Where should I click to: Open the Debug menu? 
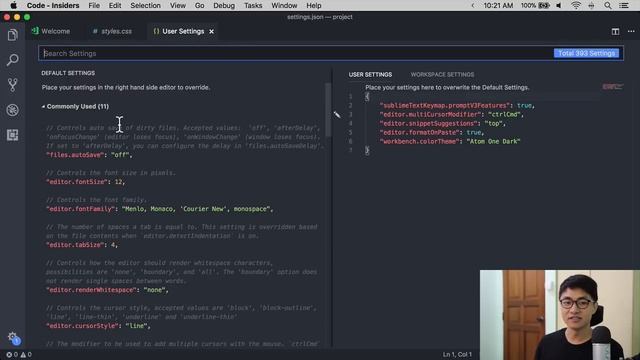click(224, 5)
